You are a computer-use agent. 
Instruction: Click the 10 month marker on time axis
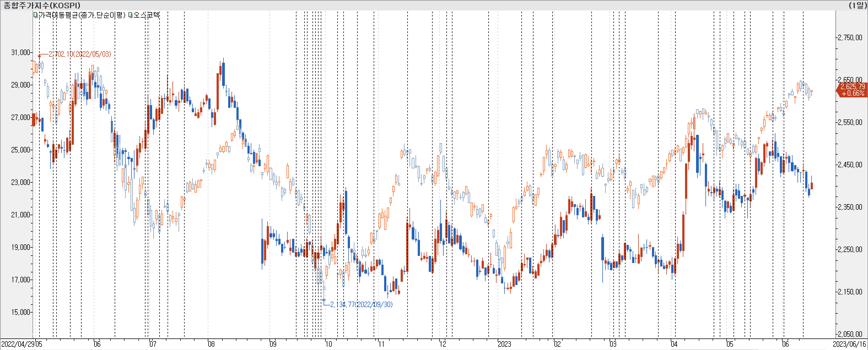pyautogui.click(x=328, y=344)
